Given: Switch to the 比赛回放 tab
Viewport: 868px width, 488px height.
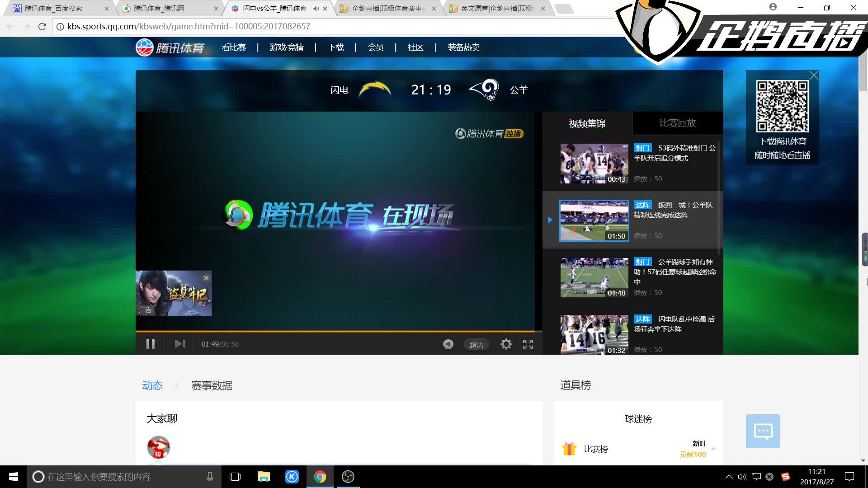Looking at the screenshot, I should [x=678, y=123].
